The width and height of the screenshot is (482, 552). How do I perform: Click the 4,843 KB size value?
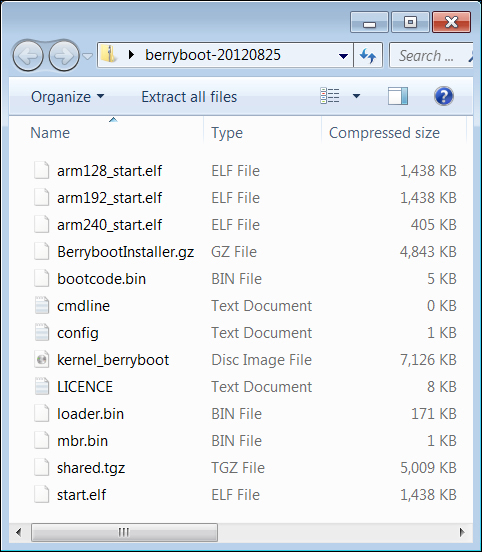tap(428, 252)
